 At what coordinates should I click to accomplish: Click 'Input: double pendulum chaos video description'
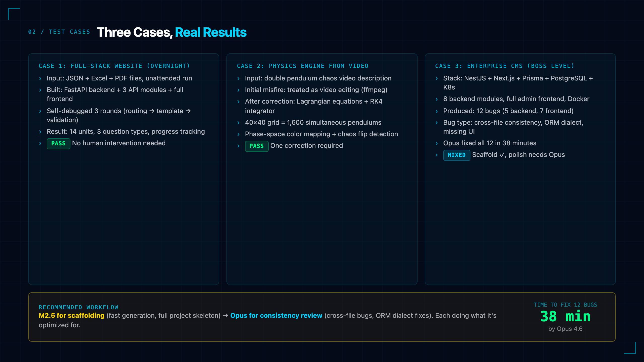(318, 78)
